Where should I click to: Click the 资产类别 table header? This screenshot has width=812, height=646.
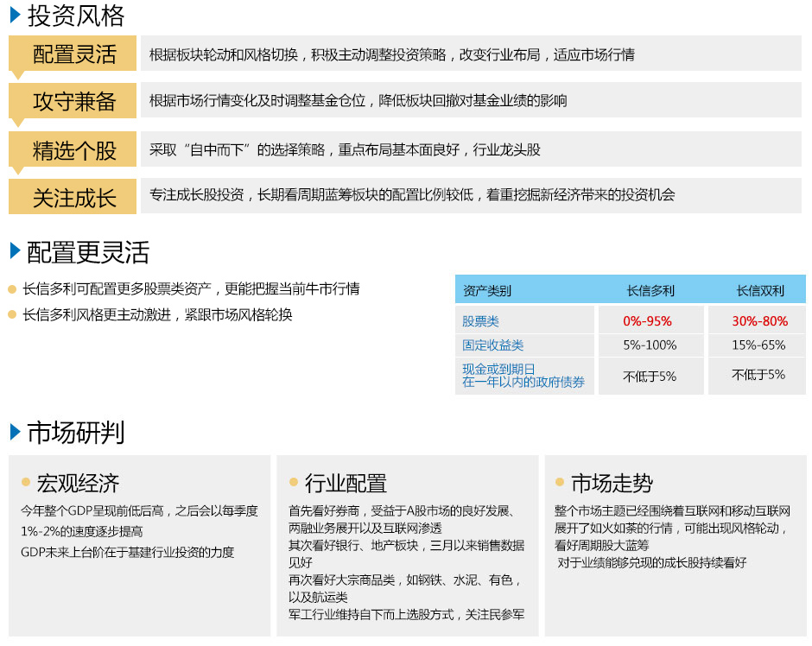tap(486, 290)
